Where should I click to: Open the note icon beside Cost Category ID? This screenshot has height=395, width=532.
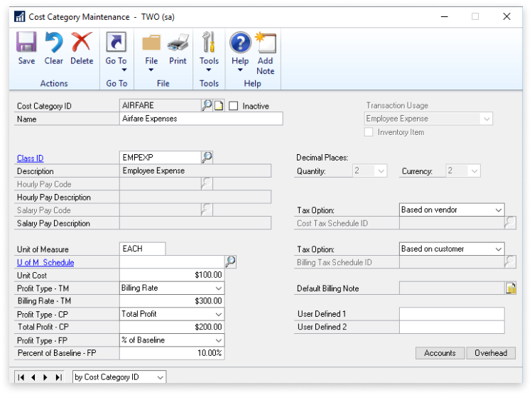click(x=219, y=106)
